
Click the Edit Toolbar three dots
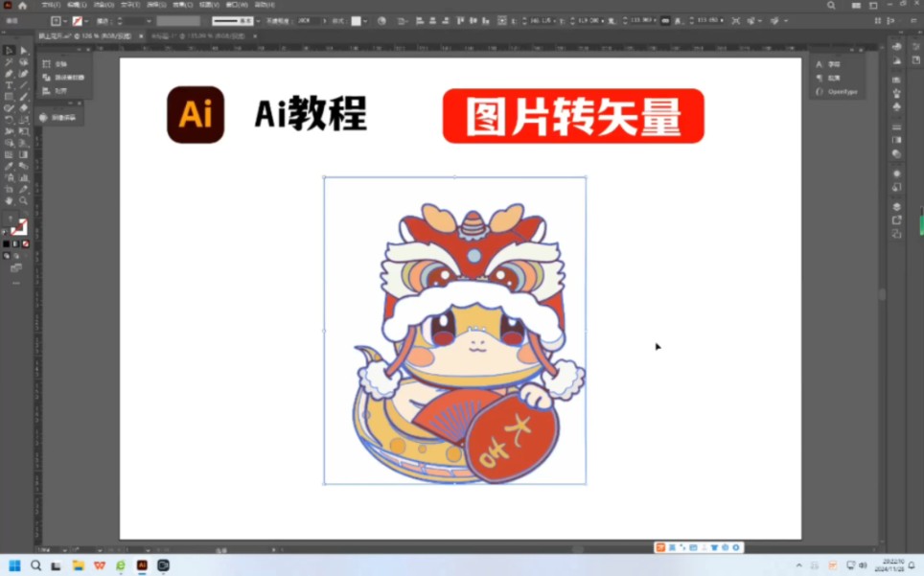[16, 284]
